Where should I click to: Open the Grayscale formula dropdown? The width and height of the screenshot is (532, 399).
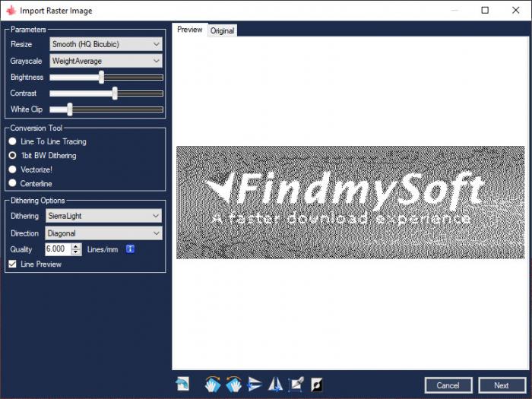(106, 61)
